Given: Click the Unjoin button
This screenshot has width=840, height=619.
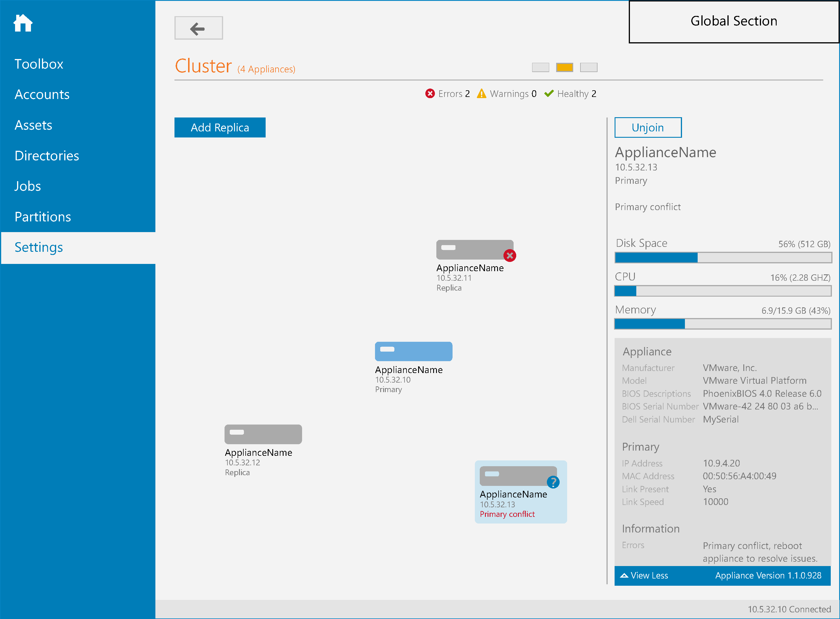Looking at the screenshot, I should click(648, 127).
